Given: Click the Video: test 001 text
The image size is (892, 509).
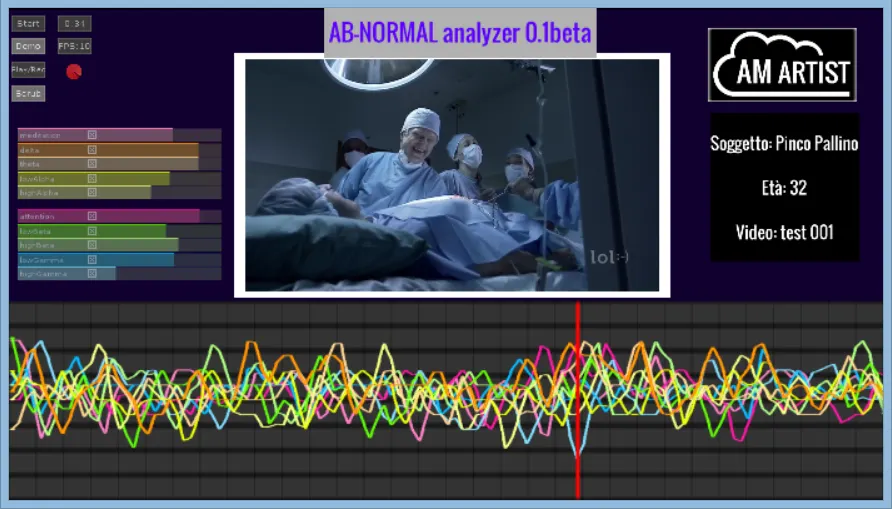Looking at the screenshot, I should point(784,233).
